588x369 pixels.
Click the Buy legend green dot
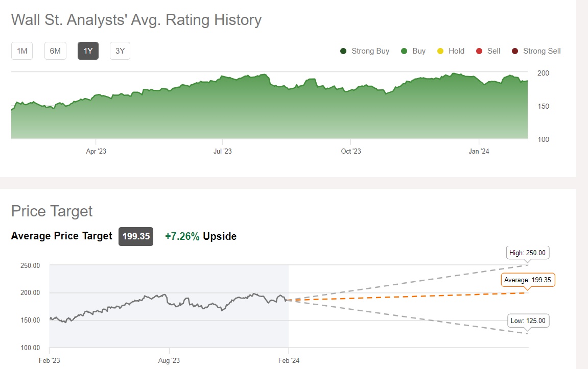[x=404, y=51]
